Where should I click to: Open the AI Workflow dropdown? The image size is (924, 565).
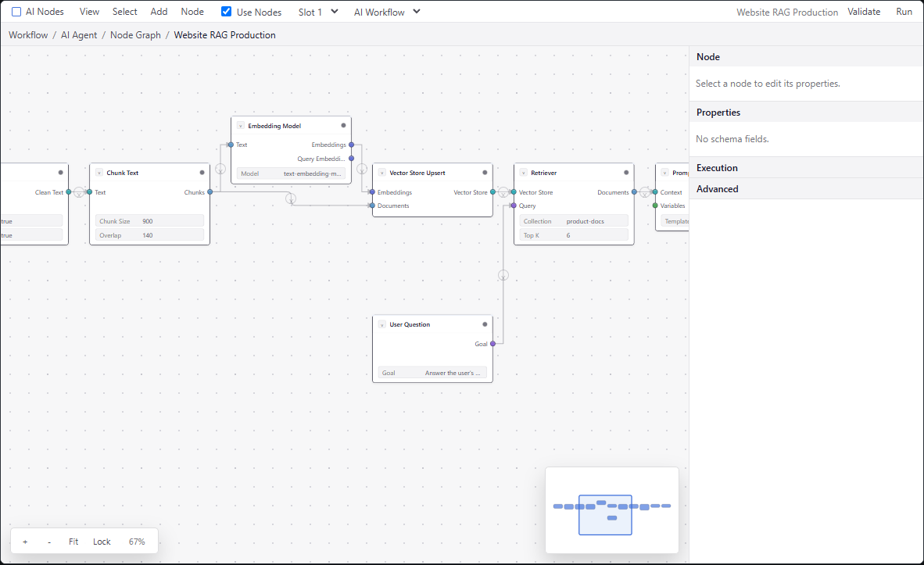click(387, 12)
